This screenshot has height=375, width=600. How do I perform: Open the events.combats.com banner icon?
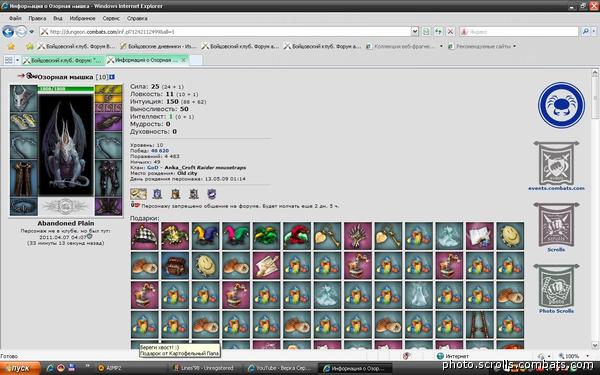(x=556, y=163)
